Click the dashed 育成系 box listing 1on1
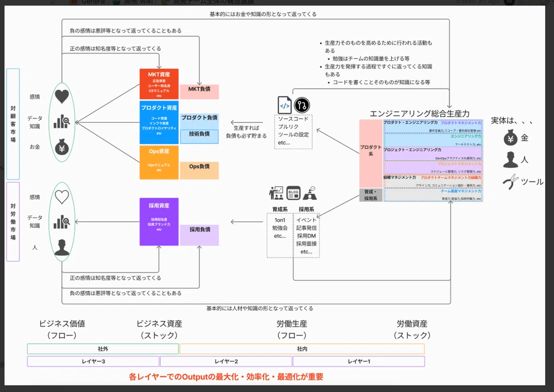The width and height of the screenshot is (554, 392). pos(280,235)
